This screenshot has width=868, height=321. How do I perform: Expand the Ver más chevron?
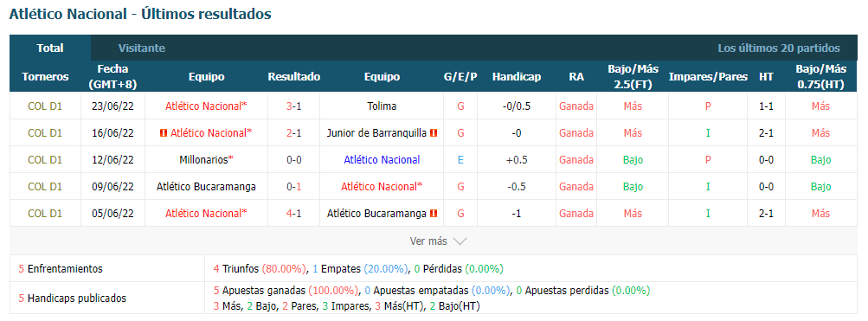pyautogui.click(x=460, y=241)
